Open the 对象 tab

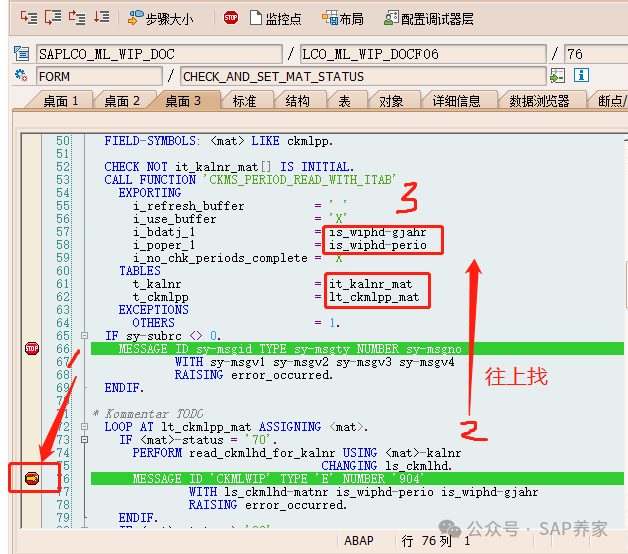pyautogui.click(x=391, y=101)
